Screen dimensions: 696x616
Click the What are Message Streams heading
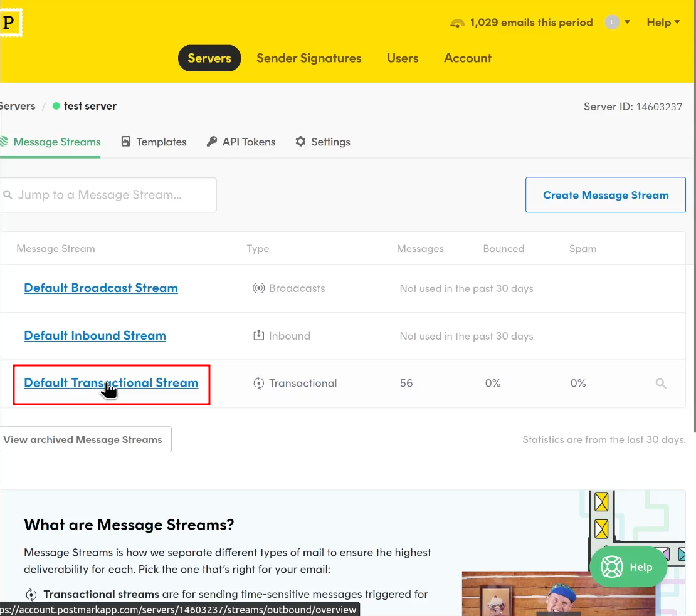[x=129, y=525]
